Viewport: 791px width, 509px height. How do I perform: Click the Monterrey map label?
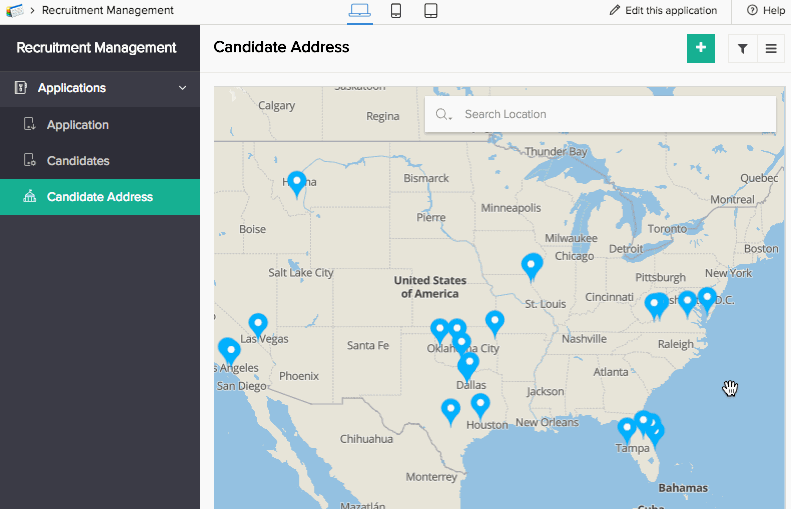coord(431,477)
